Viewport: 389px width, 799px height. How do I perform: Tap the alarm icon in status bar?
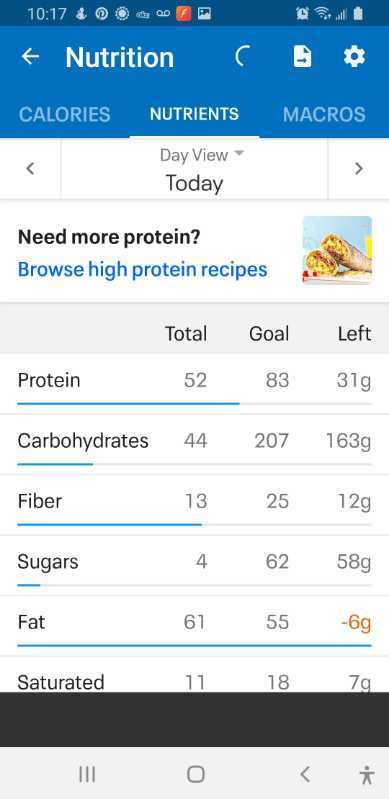point(302,14)
